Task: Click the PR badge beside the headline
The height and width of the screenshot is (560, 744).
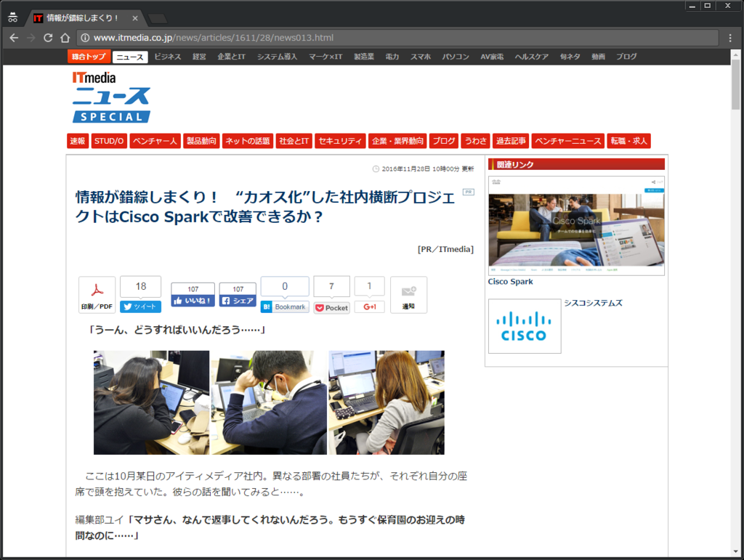Action: point(469,192)
